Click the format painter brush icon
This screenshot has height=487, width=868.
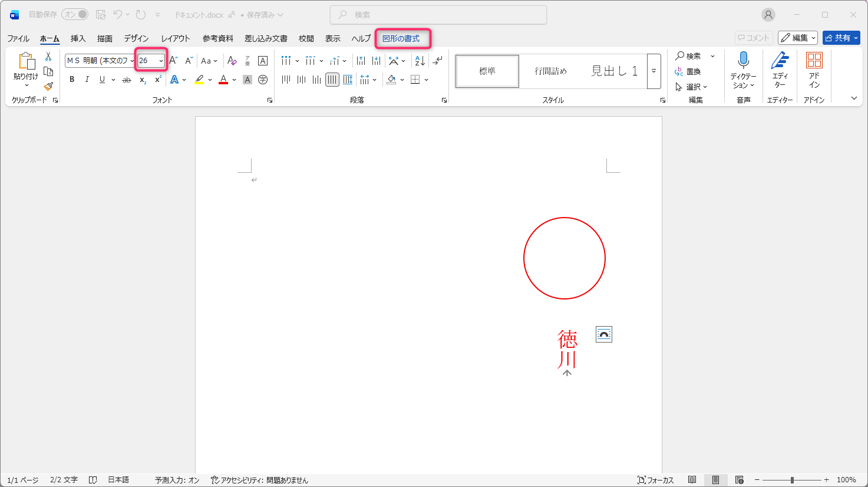pos(48,86)
